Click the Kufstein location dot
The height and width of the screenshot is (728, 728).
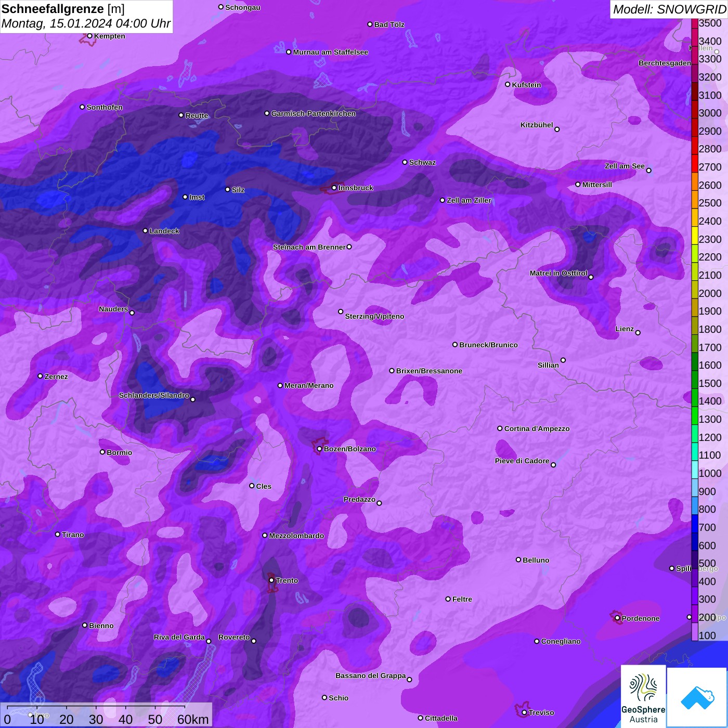508,84
